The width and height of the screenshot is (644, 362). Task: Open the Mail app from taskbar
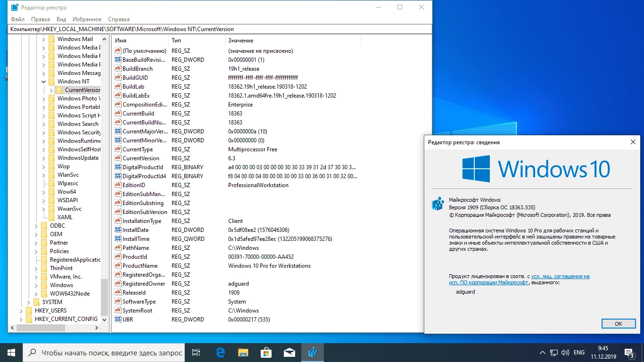click(x=289, y=353)
